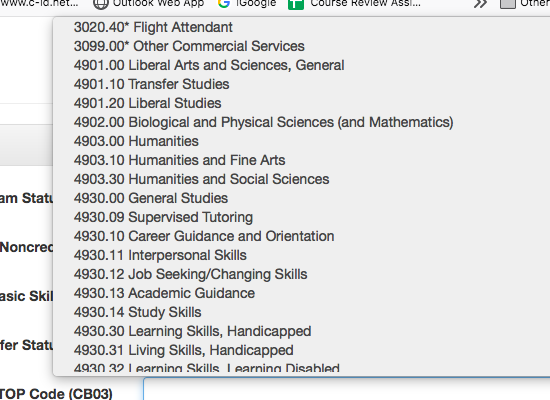
Task: Pick 4901.10 Transfer Studies from list
Action: click(302, 84)
